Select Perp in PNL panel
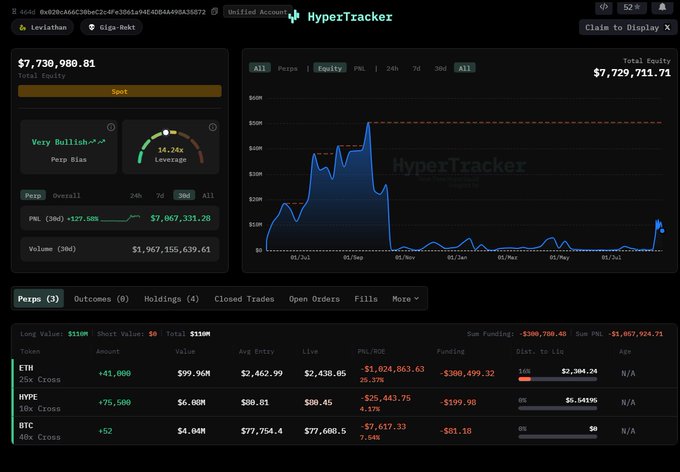The height and width of the screenshot is (472, 680). click(x=33, y=196)
